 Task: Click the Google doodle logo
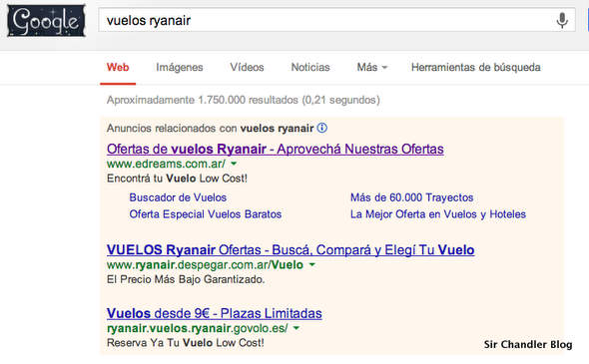[46, 21]
